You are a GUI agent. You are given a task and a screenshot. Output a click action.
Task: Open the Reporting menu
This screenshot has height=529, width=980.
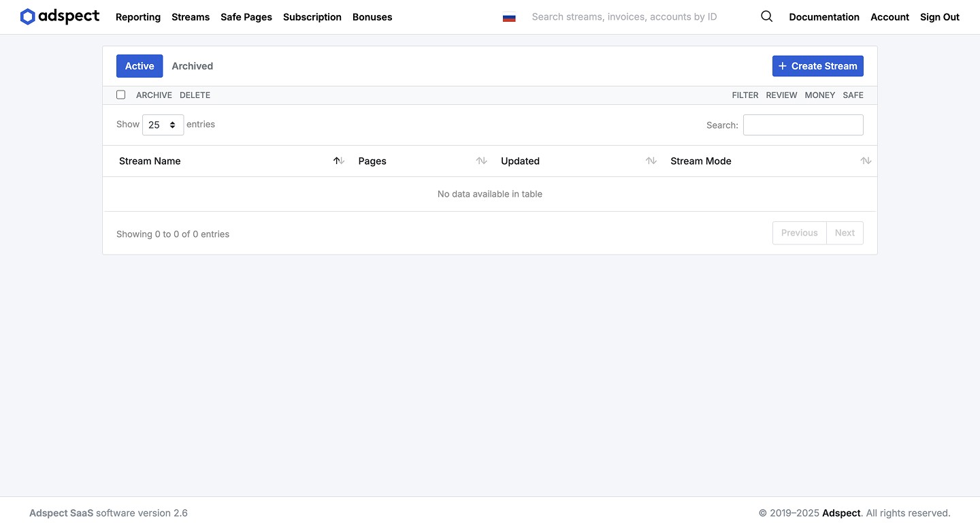138,17
